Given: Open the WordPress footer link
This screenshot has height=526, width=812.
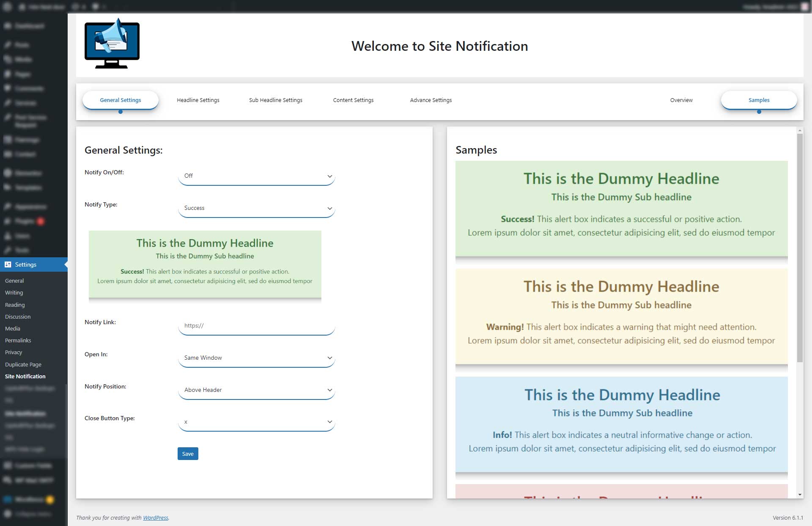Looking at the screenshot, I should tap(155, 518).
